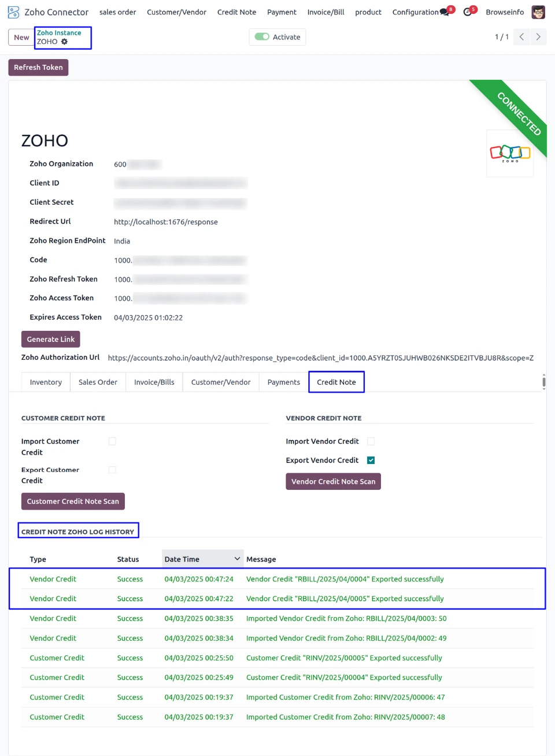Sort by the Date Time column arrow
The width and height of the screenshot is (555, 756).
[x=237, y=559]
